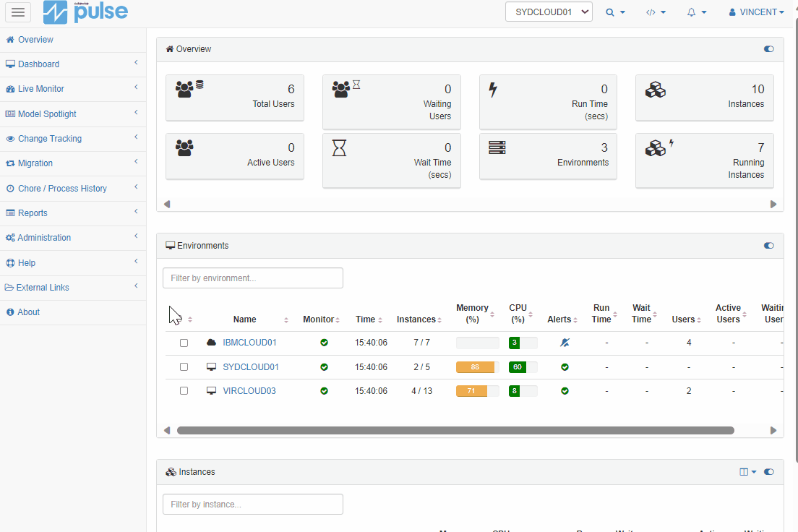Screen dimensions: 798x532
Task: Click the Administration chevron arrow
Action: coord(136,236)
